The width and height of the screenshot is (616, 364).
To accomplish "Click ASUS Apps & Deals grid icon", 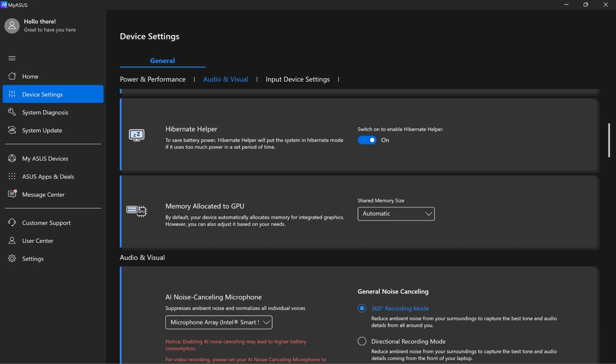I will [x=12, y=176].
